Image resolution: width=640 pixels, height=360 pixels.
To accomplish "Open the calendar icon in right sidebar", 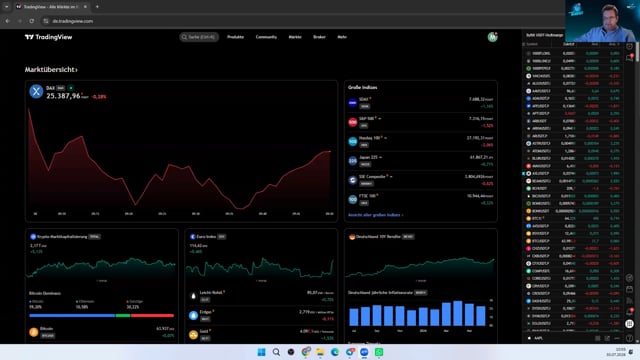I will click(629, 289).
